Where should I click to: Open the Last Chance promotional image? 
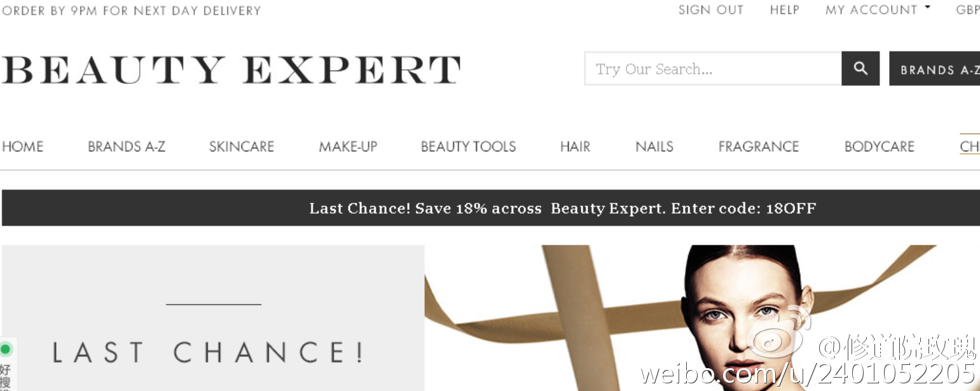tap(213, 318)
